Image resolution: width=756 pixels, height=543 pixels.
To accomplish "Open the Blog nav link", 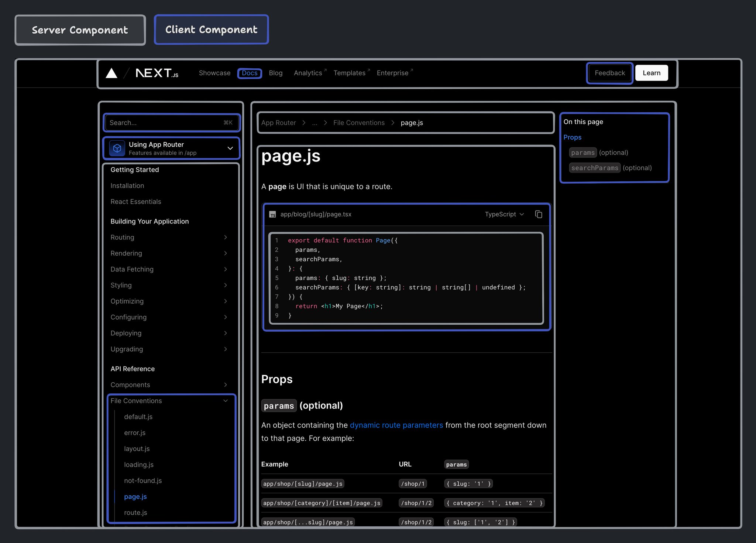I will pyautogui.click(x=276, y=73).
